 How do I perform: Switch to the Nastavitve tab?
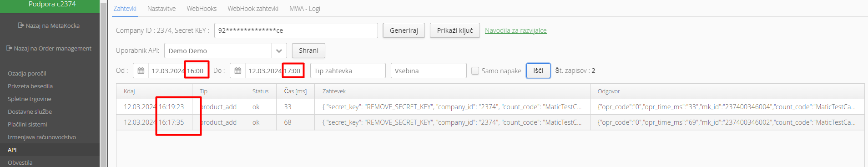click(161, 9)
